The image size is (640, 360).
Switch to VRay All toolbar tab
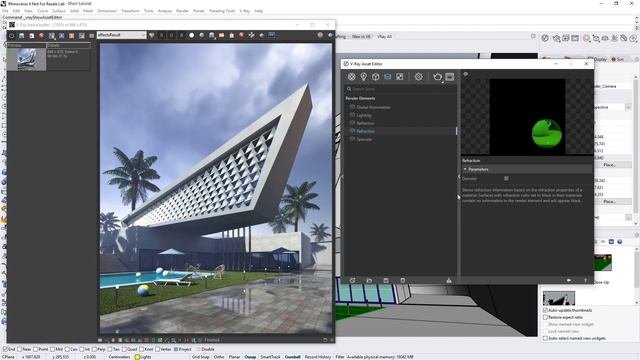tap(384, 37)
